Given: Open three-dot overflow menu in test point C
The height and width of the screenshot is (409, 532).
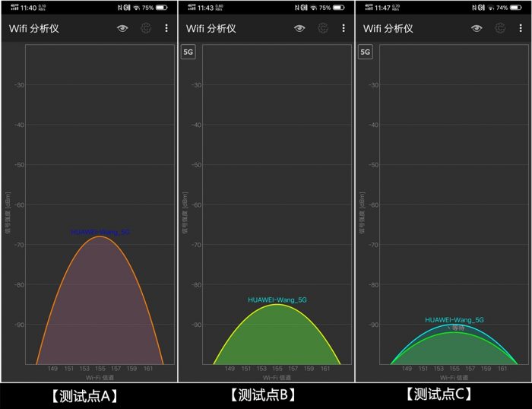Looking at the screenshot, I should pos(521,28).
